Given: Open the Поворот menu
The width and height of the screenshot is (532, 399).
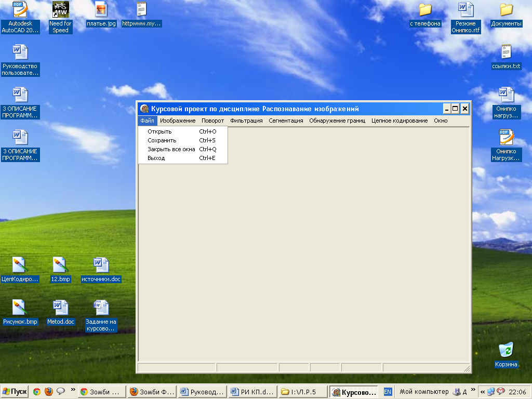Looking at the screenshot, I should click(x=212, y=121).
